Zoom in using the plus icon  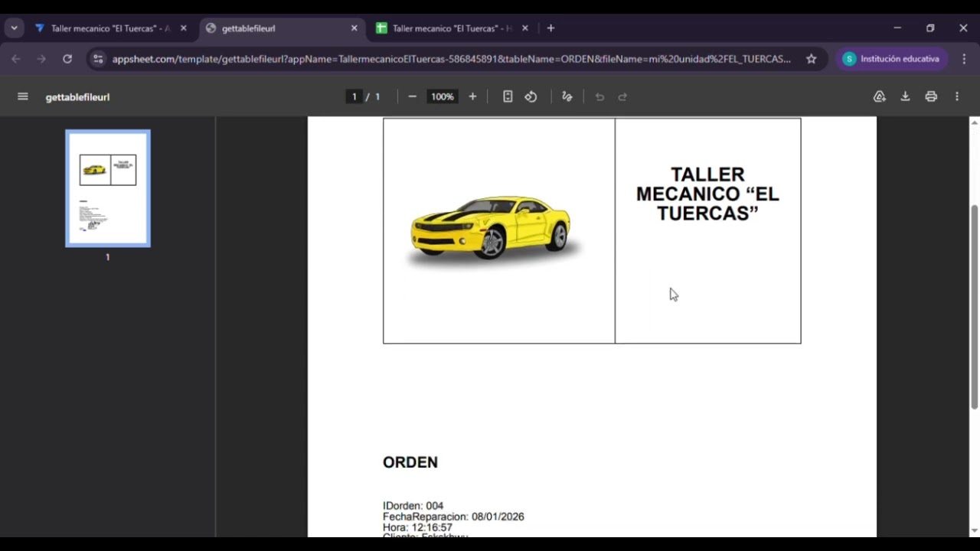(472, 96)
